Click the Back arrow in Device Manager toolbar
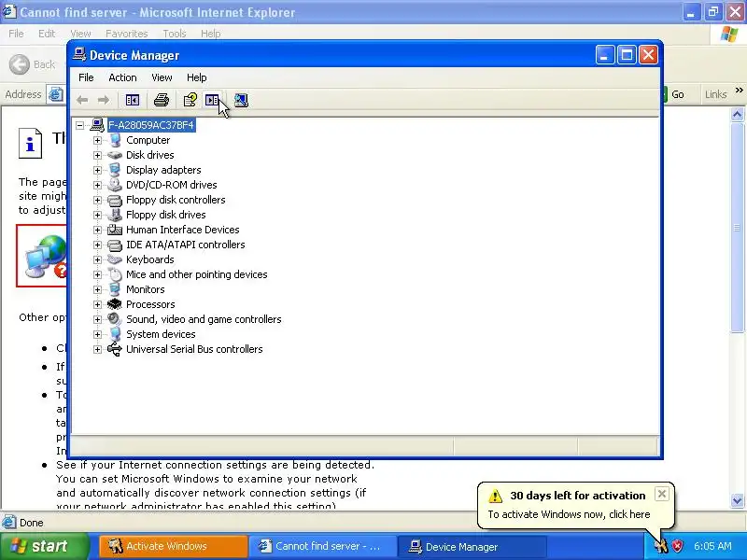747x560 pixels. tap(82, 100)
